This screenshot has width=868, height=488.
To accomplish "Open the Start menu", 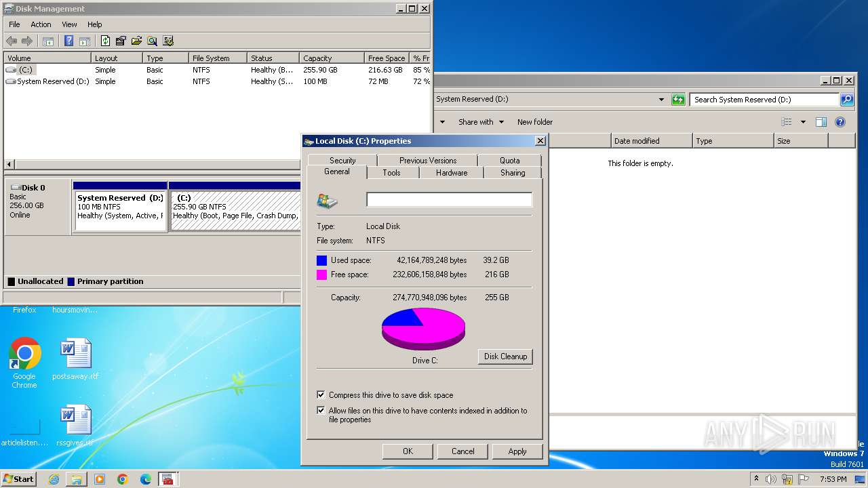I will click(18, 479).
